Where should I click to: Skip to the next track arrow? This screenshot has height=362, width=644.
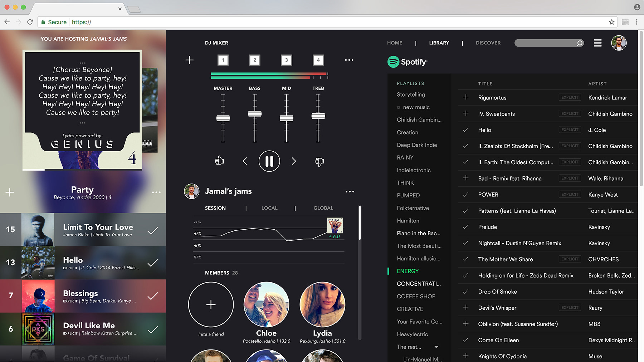coord(294,161)
